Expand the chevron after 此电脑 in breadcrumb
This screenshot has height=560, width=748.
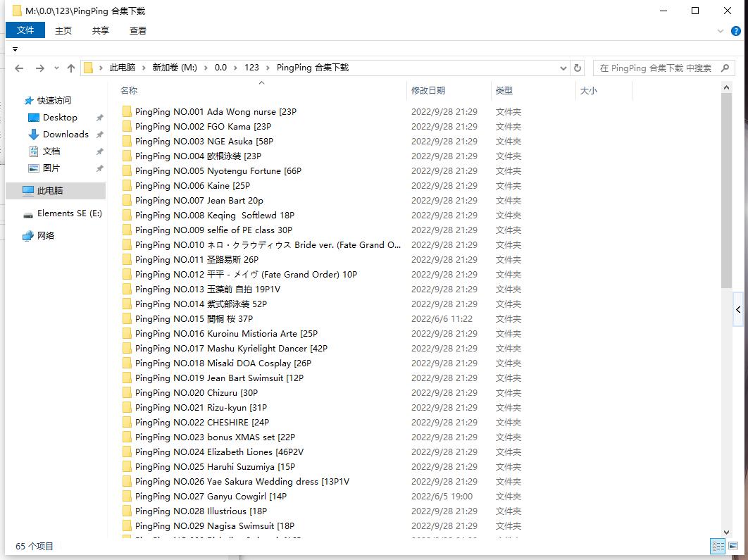tap(144, 68)
